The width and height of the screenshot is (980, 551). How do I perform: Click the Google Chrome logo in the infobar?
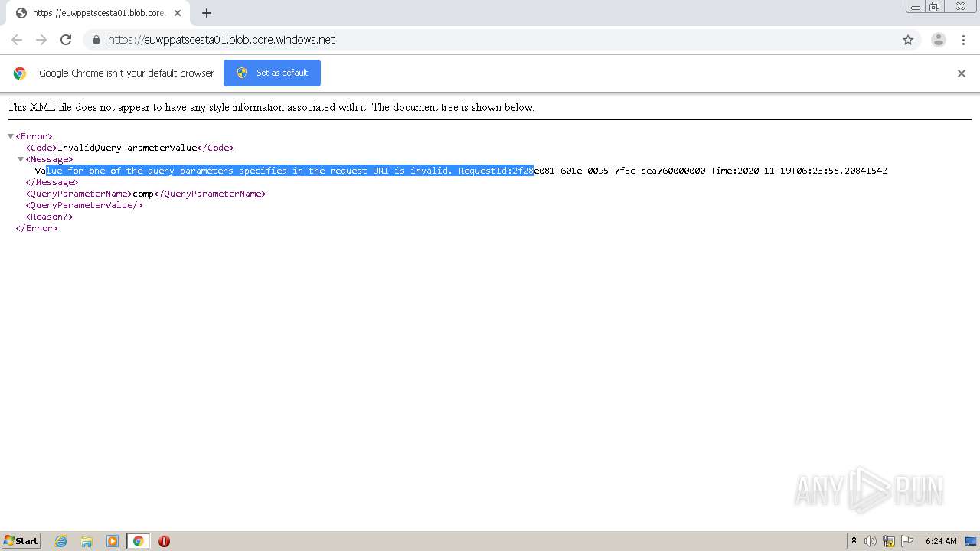(20, 73)
